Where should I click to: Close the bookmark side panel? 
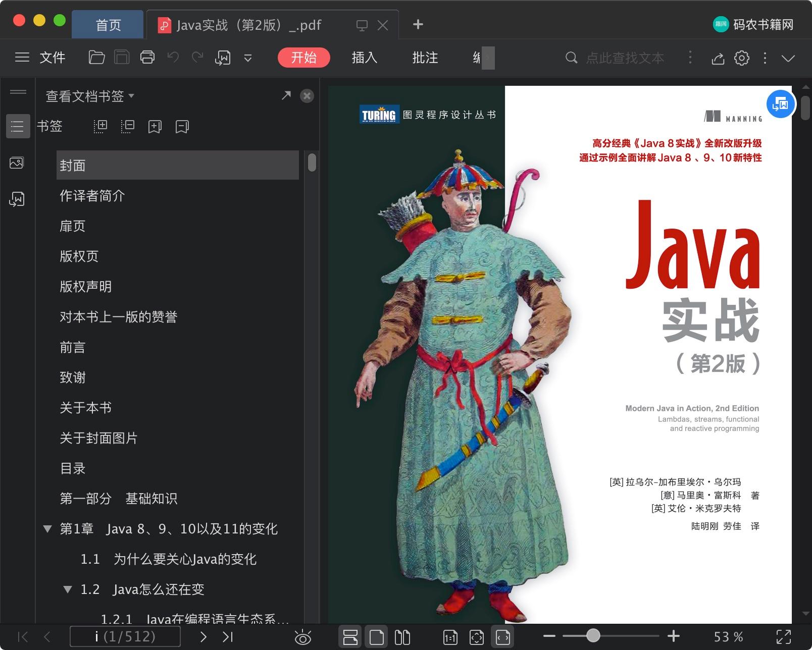[x=307, y=96]
